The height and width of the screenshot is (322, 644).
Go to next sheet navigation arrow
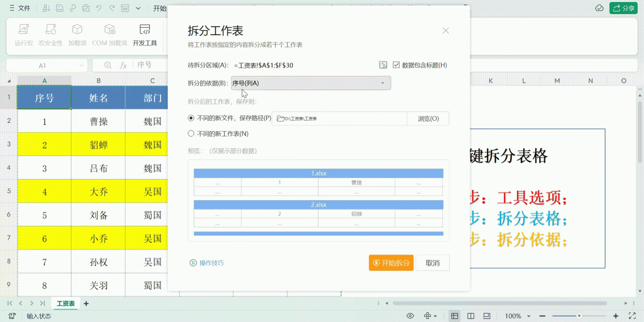pyautogui.click(x=32, y=303)
